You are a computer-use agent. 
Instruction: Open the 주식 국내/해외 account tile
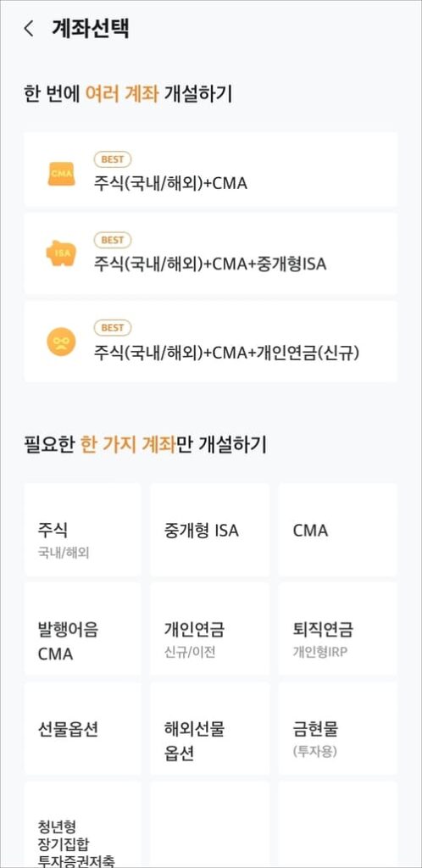click(82, 530)
